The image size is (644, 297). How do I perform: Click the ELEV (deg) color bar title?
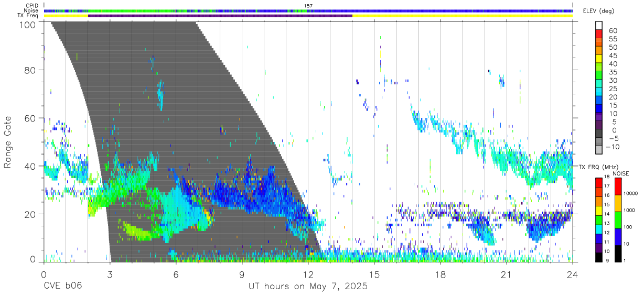coord(599,11)
